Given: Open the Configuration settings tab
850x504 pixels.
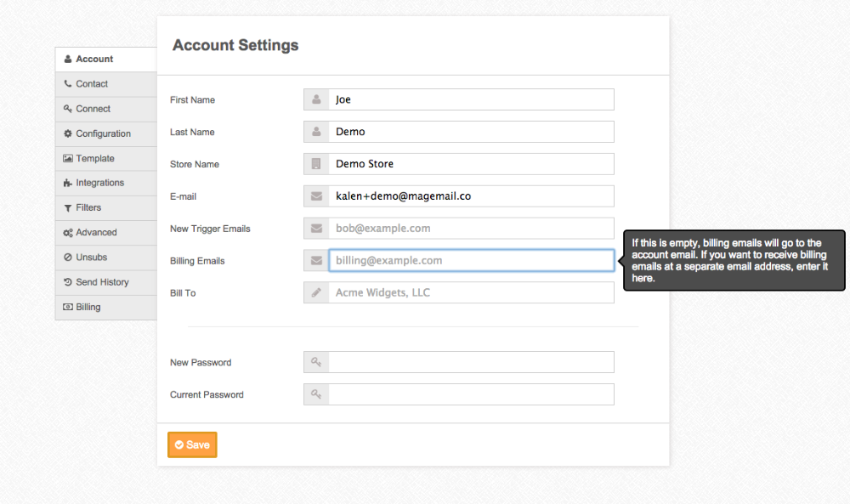Looking at the screenshot, I should pyautogui.click(x=103, y=133).
